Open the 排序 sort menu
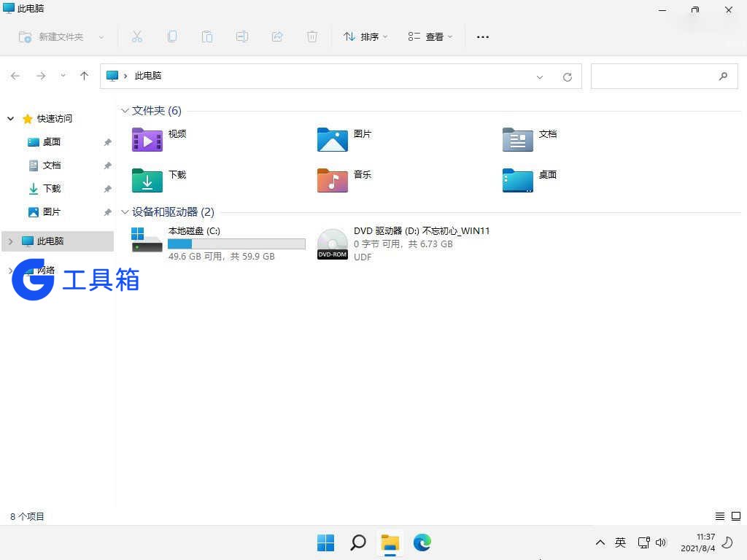The image size is (747, 560). click(x=365, y=36)
